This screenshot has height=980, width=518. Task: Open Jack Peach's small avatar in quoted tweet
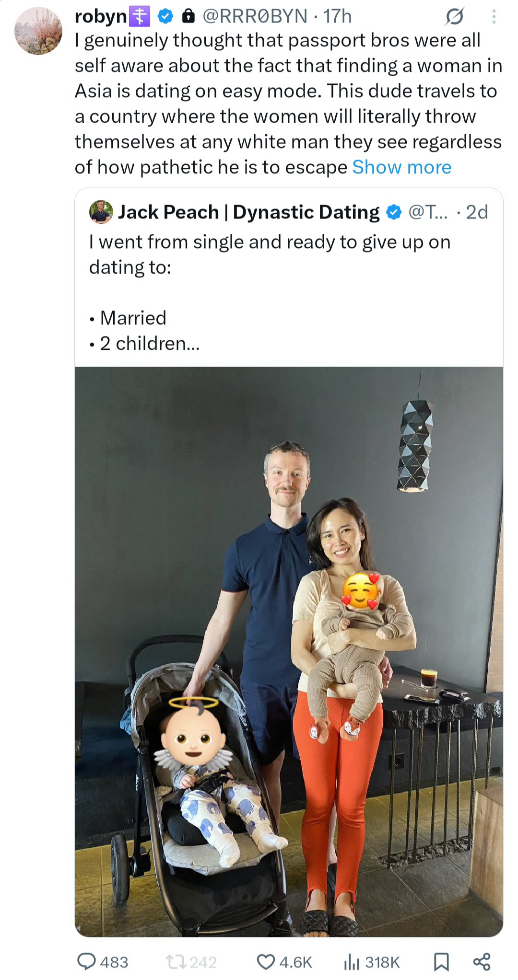tap(101, 212)
